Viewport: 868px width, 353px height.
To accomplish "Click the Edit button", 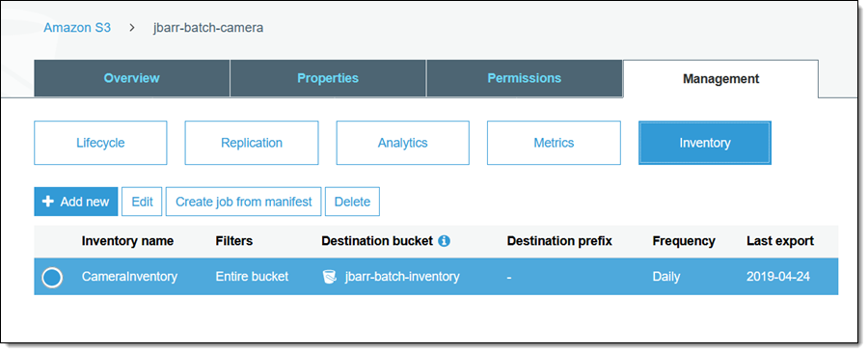I will (x=142, y=202).
